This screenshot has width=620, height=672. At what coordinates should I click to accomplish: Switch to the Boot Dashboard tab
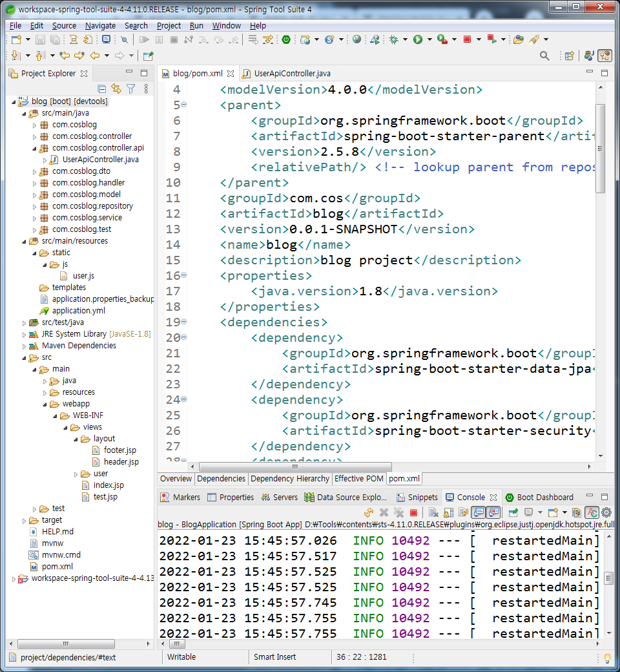(x=539, y=498)
